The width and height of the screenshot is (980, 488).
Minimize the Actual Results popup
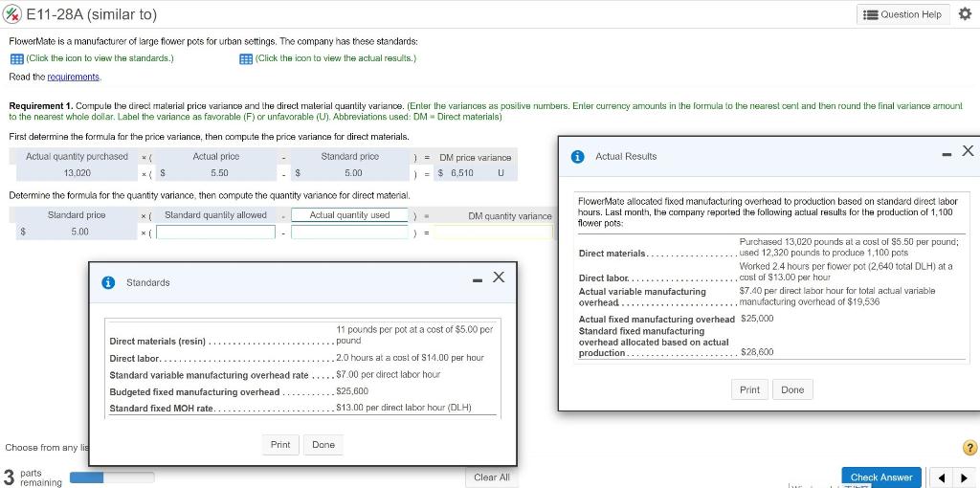[x=948, y=154]
